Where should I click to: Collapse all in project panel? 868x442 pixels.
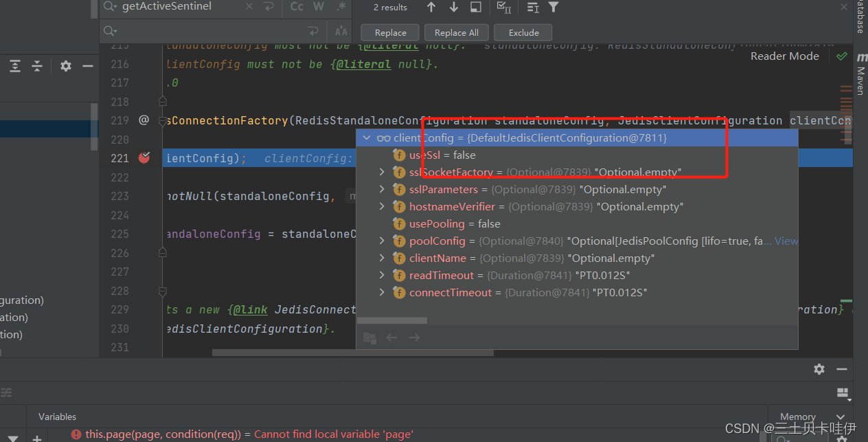point(37,66)
